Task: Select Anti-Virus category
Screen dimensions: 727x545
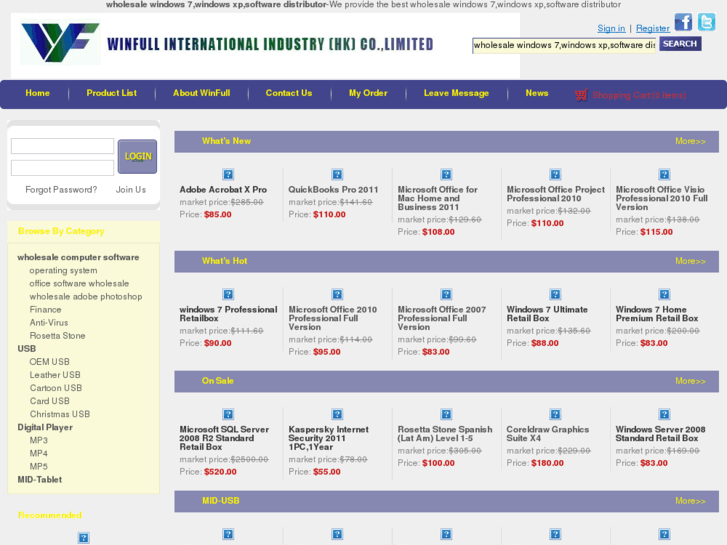Action: tap(49, 322)
